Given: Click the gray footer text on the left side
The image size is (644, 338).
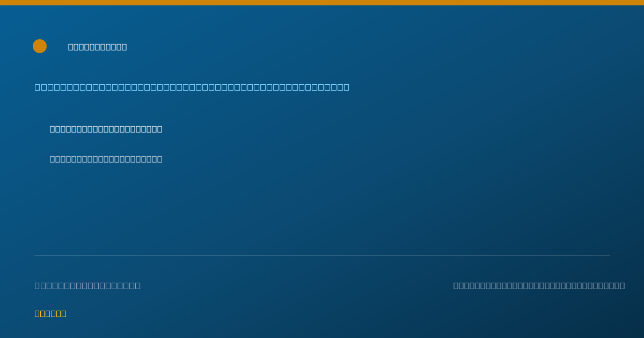Looking at the screenshot, I should click(x=88, y=285).
